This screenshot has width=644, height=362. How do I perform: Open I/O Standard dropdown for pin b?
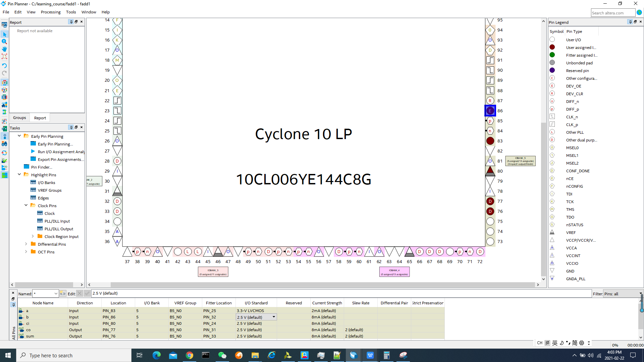point(274,317)
